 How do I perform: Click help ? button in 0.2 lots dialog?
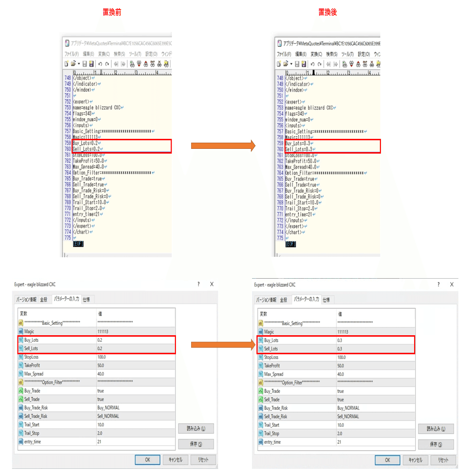point(199,284)
